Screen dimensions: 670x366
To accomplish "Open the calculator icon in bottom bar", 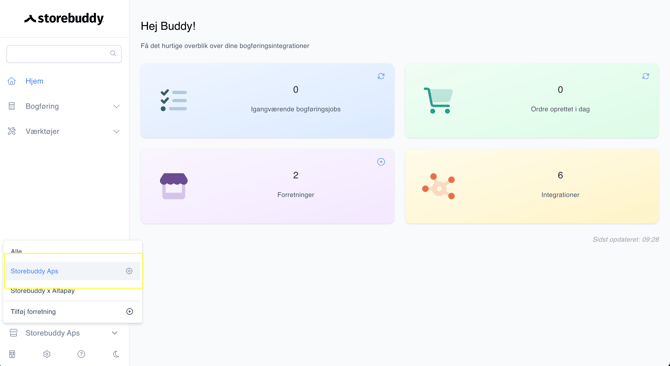I will click(x=12, y=354).
